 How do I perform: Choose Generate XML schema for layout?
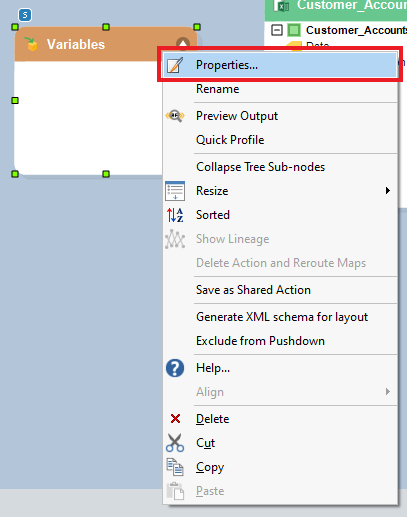tap(282, 317)
